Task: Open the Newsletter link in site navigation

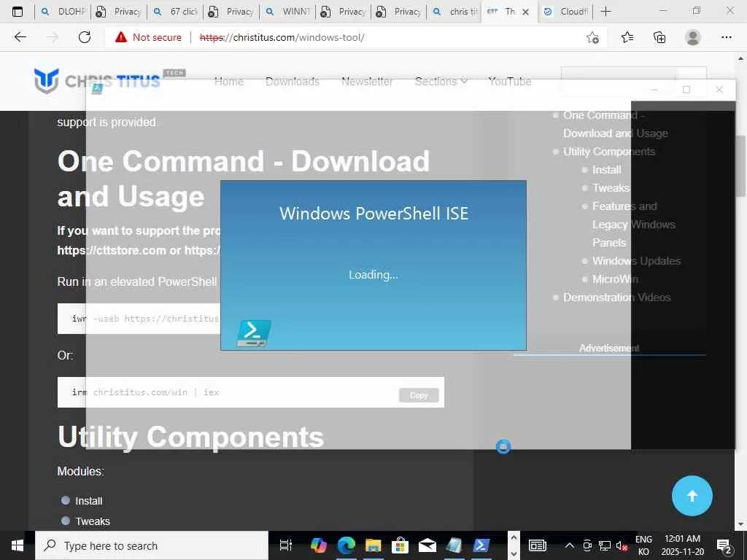Action: pos(368,82)
